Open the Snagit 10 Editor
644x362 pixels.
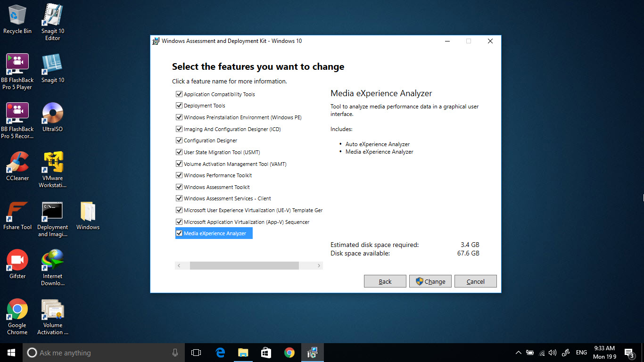tap(52, 14)
